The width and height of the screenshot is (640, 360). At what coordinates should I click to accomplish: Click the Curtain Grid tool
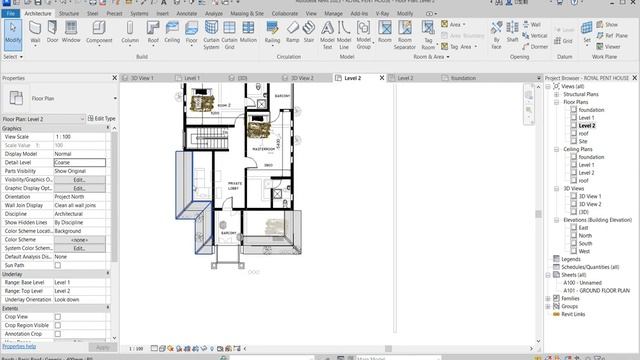tap(229, 35)
